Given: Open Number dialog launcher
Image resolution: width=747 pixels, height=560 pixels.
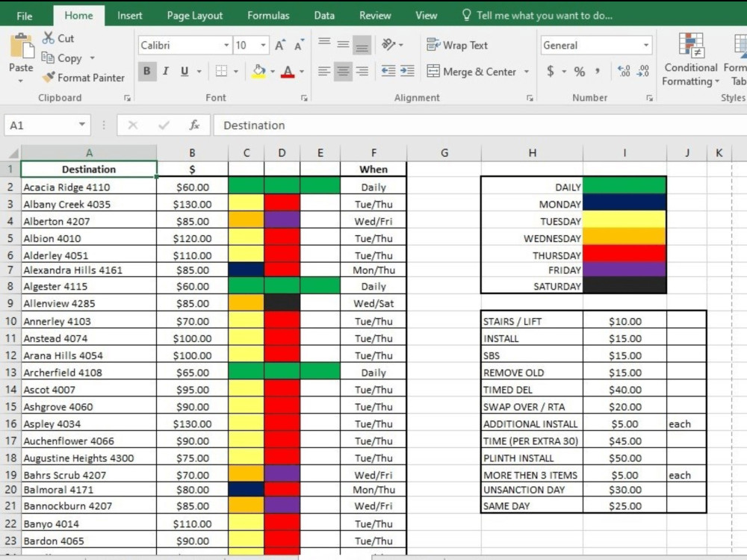Looking at the screenshot, I should (649, 98).
